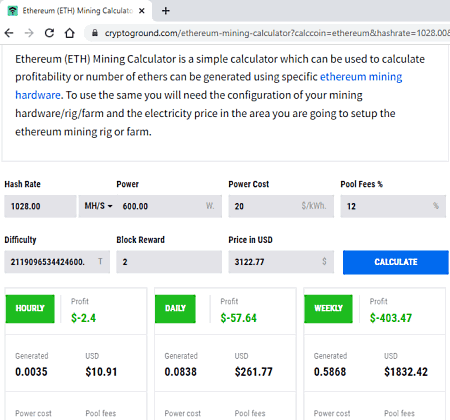Select hourly USD value $10.91
Screen dimensions: 450x420
pyautogui.click(x=101, y=372)
